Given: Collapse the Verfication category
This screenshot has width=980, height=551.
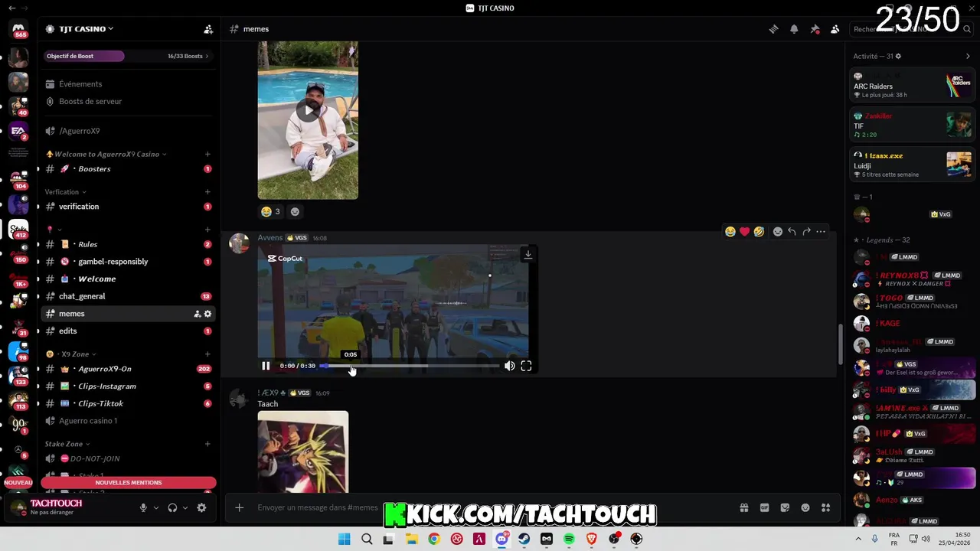Looking at the screenshot, I should point(65,191).
